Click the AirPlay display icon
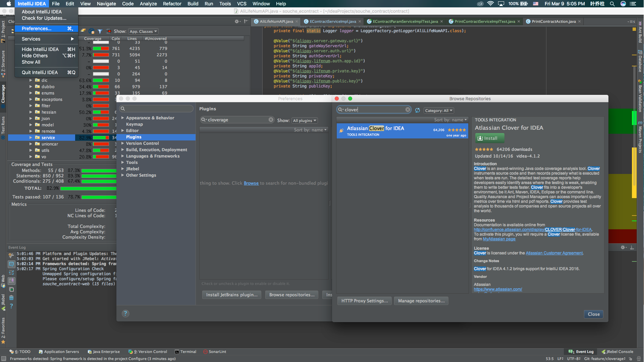The height and width of the screenshot is (362, 644). pyautogui.click(x=501, y=4)
